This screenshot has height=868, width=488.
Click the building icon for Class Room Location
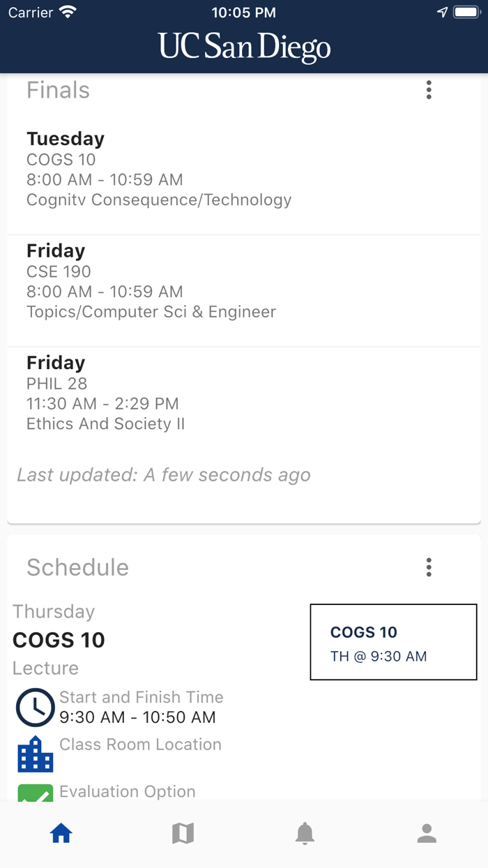[35, 754]
